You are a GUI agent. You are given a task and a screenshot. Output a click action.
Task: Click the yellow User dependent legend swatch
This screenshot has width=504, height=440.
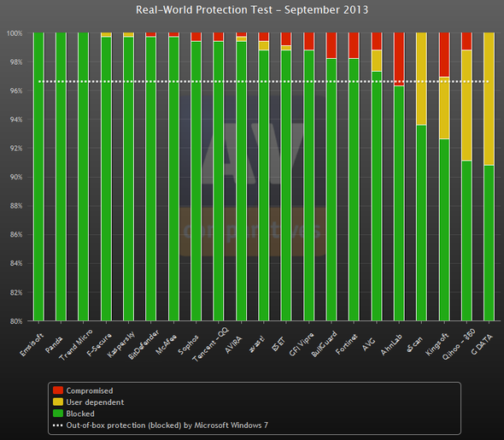(58, 402)
